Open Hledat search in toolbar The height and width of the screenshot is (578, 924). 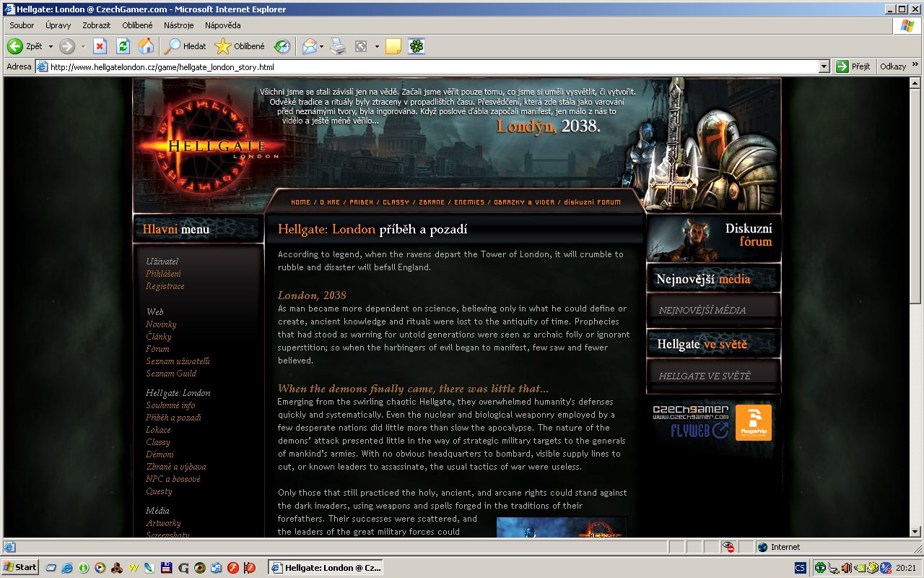pos(186,46)
